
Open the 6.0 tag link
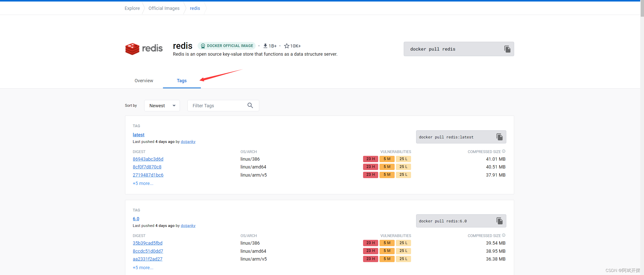click(x=136, y=219)
